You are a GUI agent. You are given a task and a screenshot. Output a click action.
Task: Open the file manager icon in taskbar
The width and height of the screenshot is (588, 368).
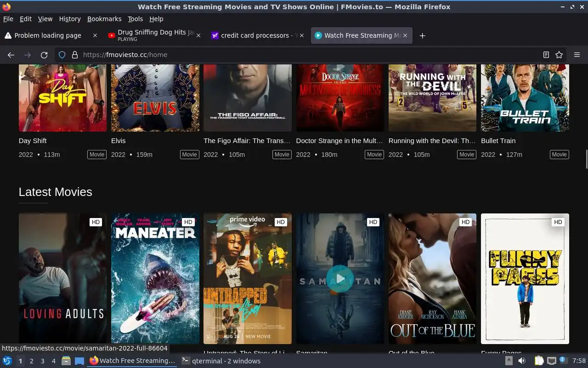[x=66, y=361]
